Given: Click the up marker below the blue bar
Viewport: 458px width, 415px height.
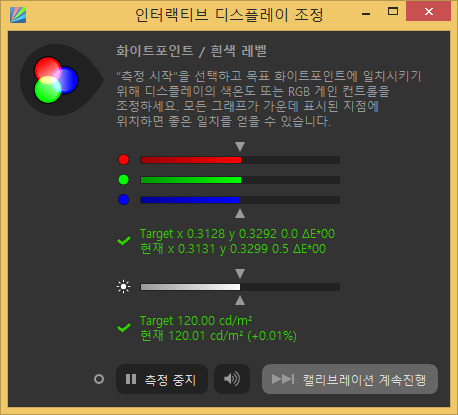Looking at the screenshot, I should click(240, 214).
